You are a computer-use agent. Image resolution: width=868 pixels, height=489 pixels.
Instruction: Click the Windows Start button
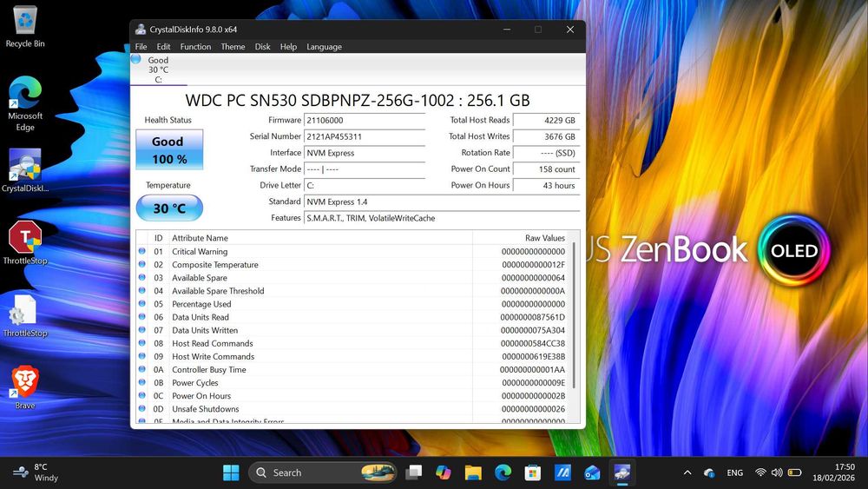231,472
